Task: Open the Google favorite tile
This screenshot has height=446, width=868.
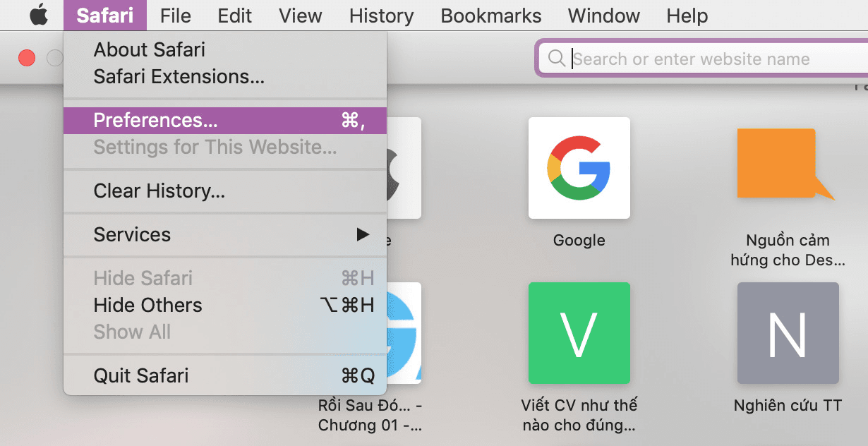Action: click(579, 168)
